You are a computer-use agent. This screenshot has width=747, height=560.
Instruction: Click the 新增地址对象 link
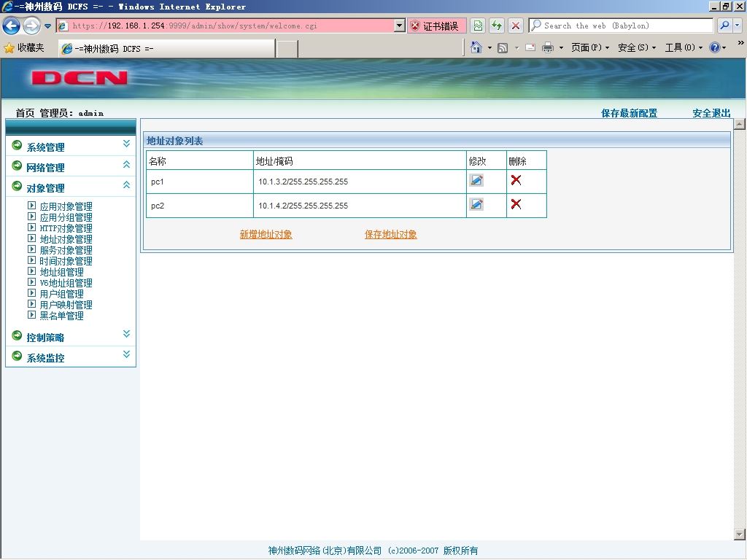point(266,234)
